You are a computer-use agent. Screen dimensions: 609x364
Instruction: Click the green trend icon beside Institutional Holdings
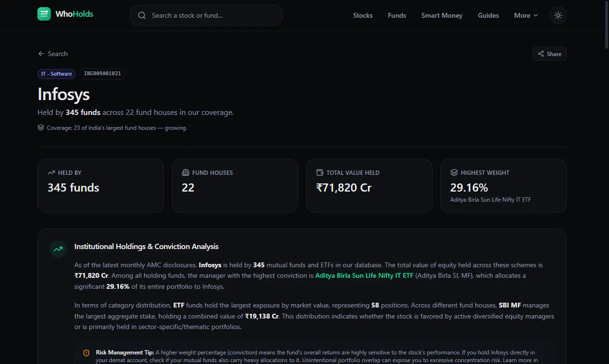click(58, 249)
